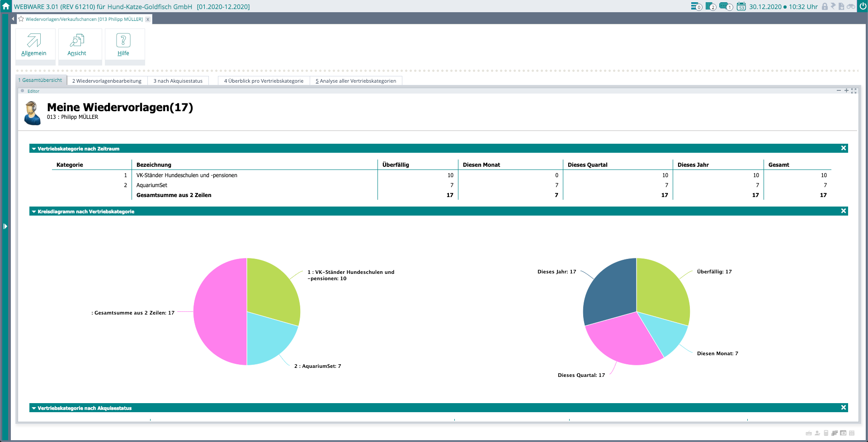Click the power logout icon
The image size is (868, 442).
tap(863, 6)
